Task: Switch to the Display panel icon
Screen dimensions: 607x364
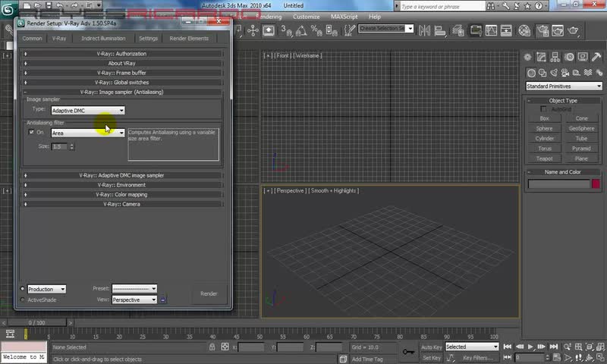Action: [583, 57]
